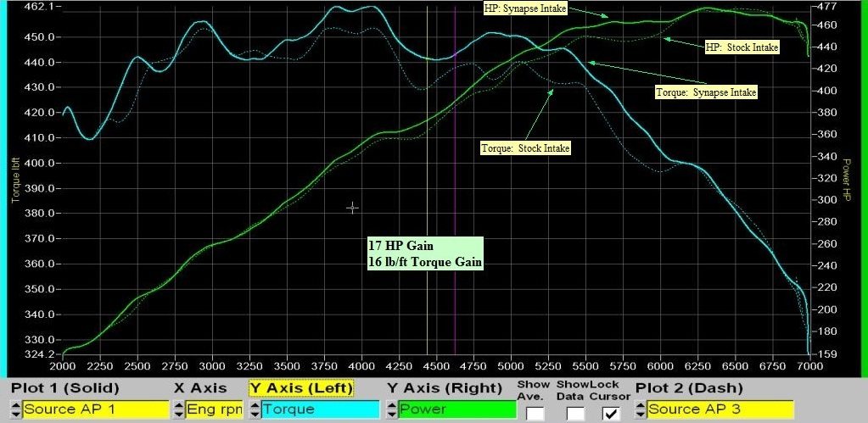Uncheck the Lock Cursor checkbox

(x=612, y=414)
